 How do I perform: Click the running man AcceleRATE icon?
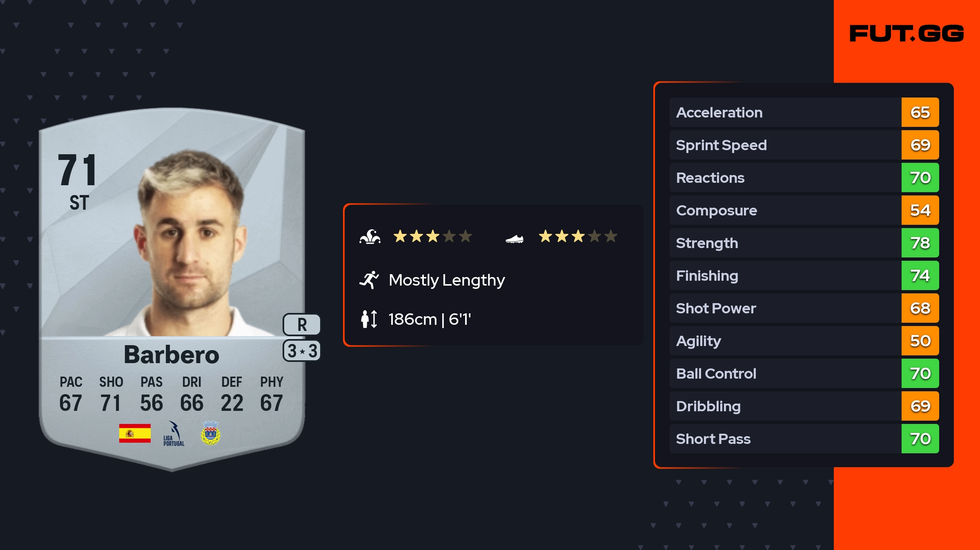[x=369, y=280]
